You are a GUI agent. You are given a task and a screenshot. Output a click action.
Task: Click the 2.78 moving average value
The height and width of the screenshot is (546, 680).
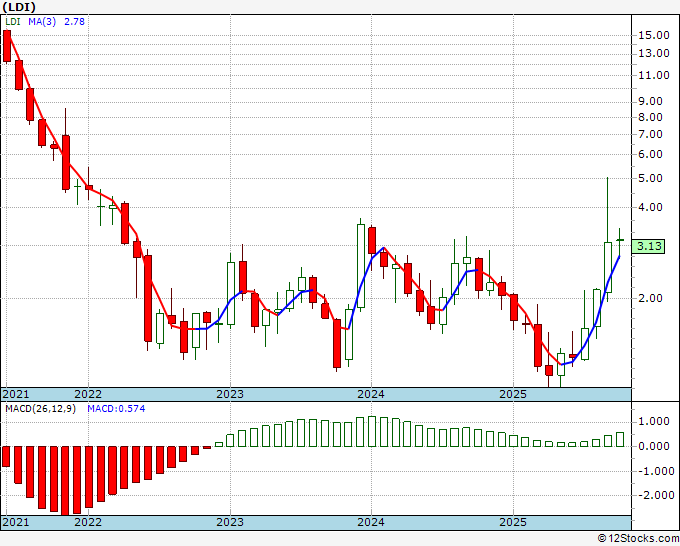coord(74,21)
